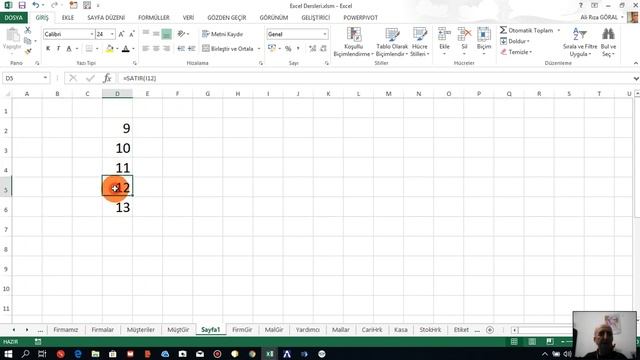Switch to the VERİ ribbon tab
The width and height of the screenshot is (640, 360).
[x=188, y=18]
